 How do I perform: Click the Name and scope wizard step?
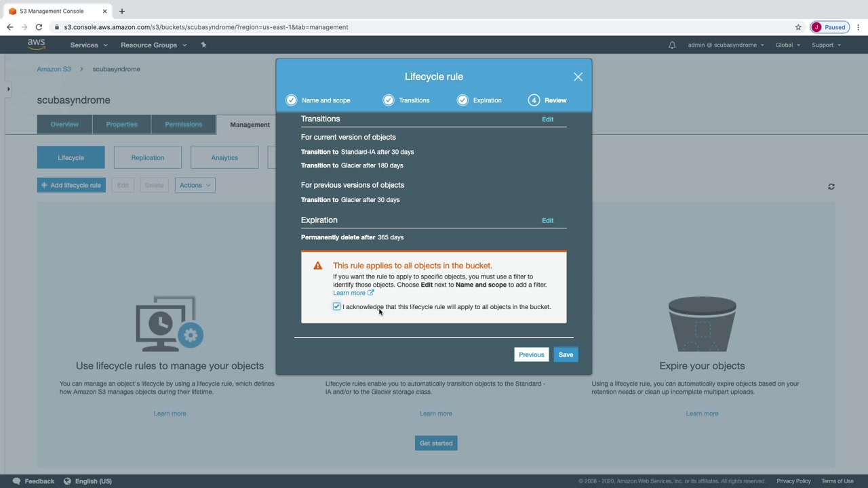point(326,100)
